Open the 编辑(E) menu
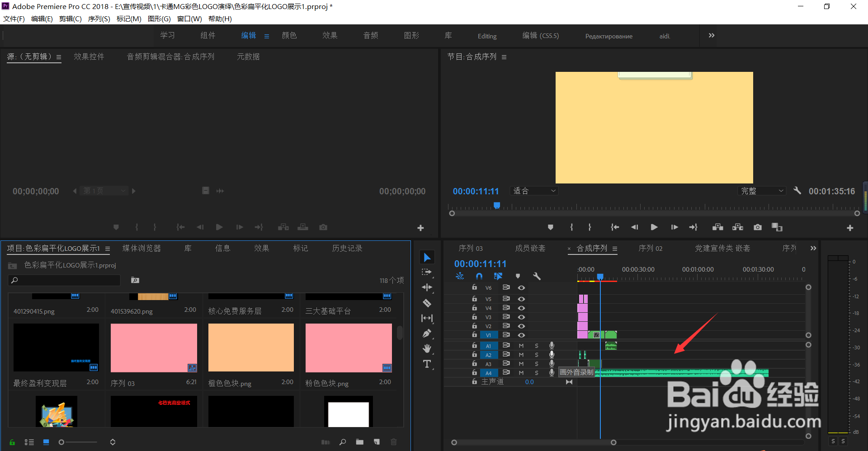Screen dimensions: 868x451 (x=42, y=19)
